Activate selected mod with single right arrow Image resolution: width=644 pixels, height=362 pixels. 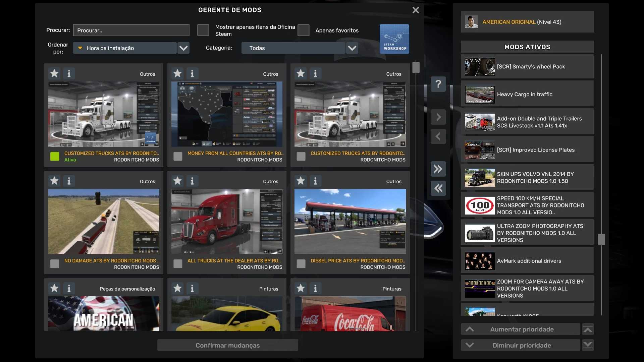(x=438, y=117)
